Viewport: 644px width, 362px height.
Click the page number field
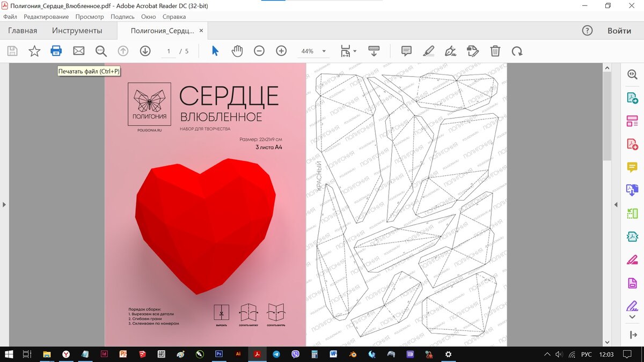click(x=169, y=51)
